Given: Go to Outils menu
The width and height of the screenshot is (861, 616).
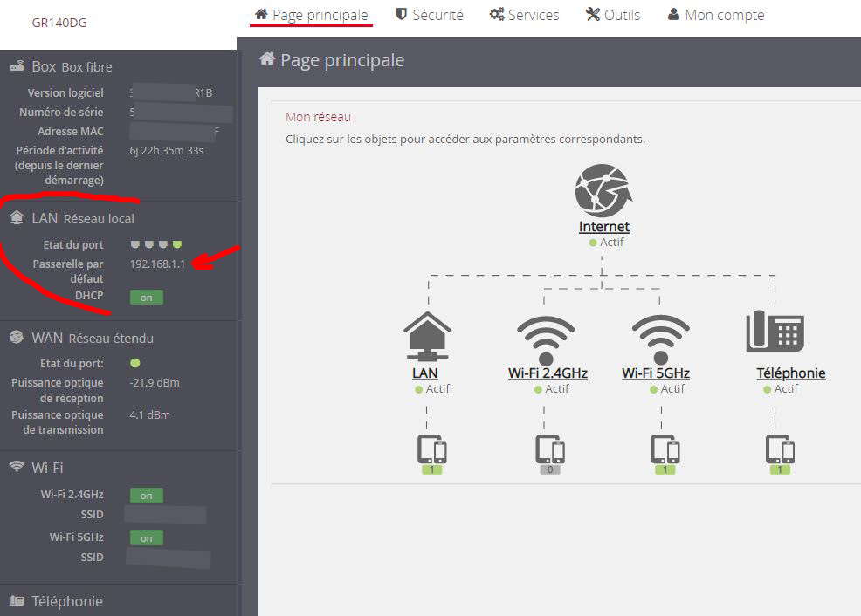Looking at the screenshot, I should tap(612, 15).
